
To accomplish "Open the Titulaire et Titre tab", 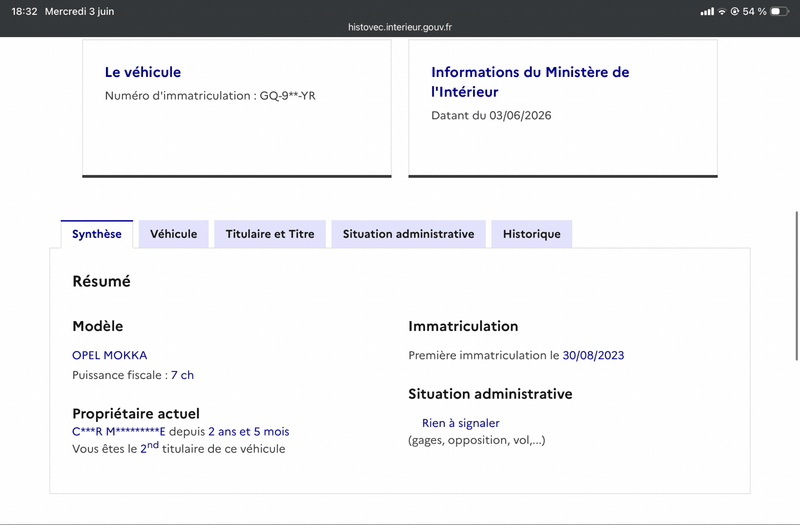I will 270,234.
